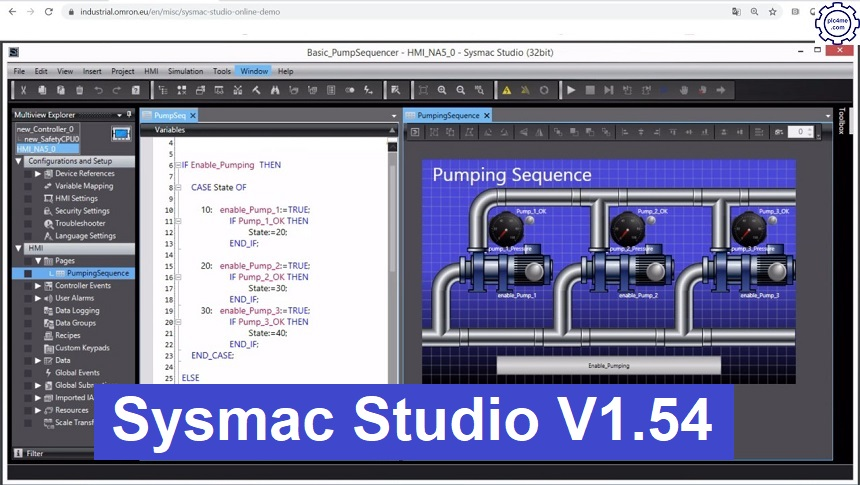The image size is (860, 485).
Task: Open Security Settings in explorer
Action: coord(82,211)
